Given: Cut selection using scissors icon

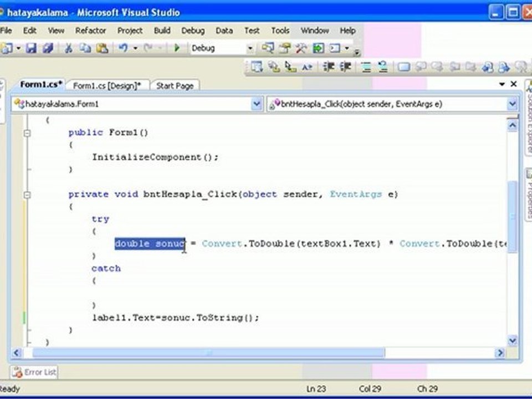Looking at the screenshot, I should [x=69, y=48].
